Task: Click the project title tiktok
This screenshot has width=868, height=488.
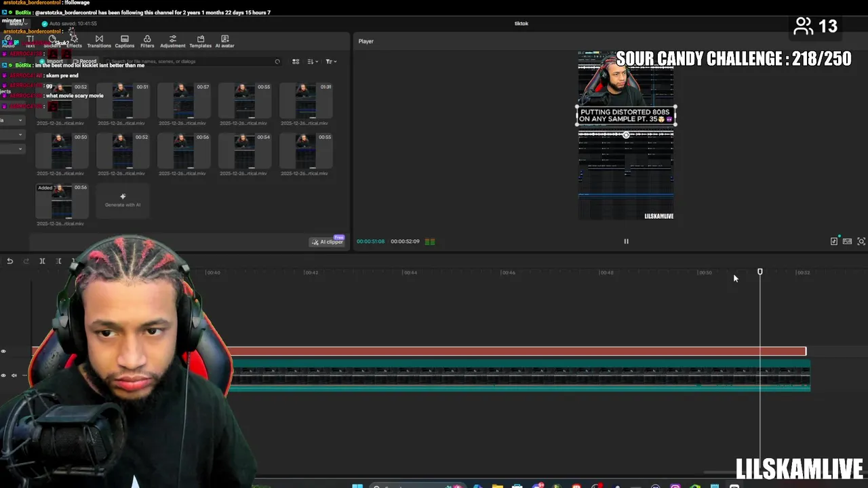Action: [x=521, y=24]
